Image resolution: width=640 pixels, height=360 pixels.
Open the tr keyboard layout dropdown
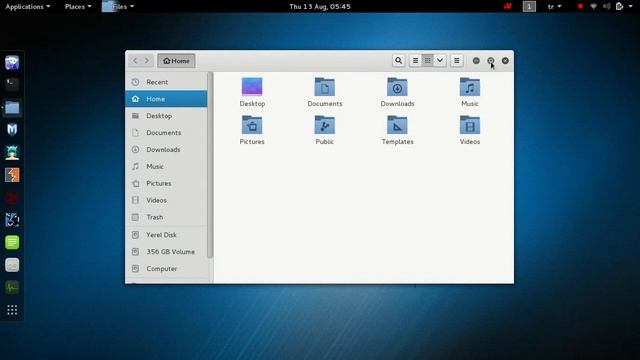click(554, 7)
